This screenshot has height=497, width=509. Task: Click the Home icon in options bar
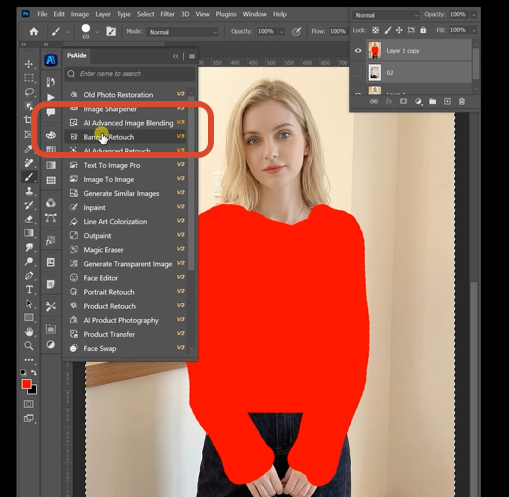point(34,32)
